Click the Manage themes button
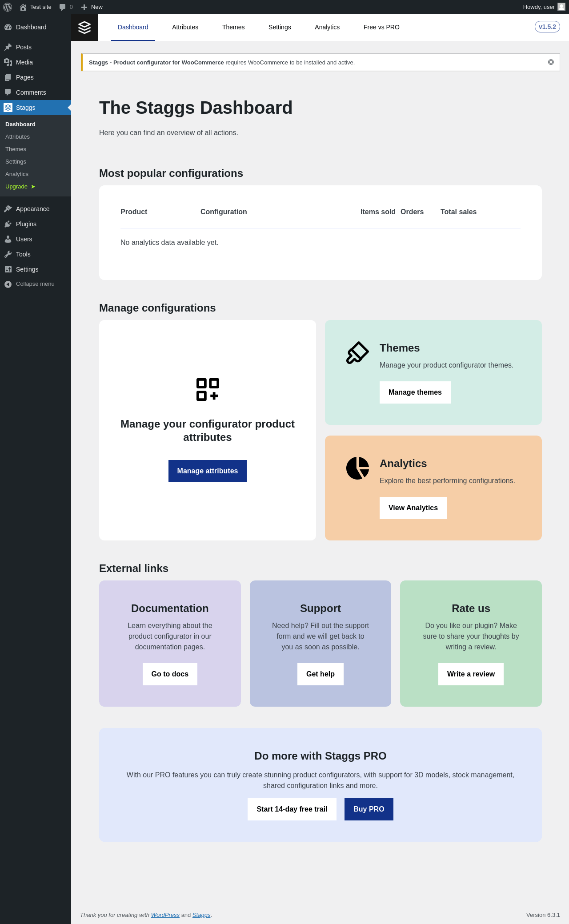Image resolution: width=569 pixels, height=924 pixels. point(415,392)
